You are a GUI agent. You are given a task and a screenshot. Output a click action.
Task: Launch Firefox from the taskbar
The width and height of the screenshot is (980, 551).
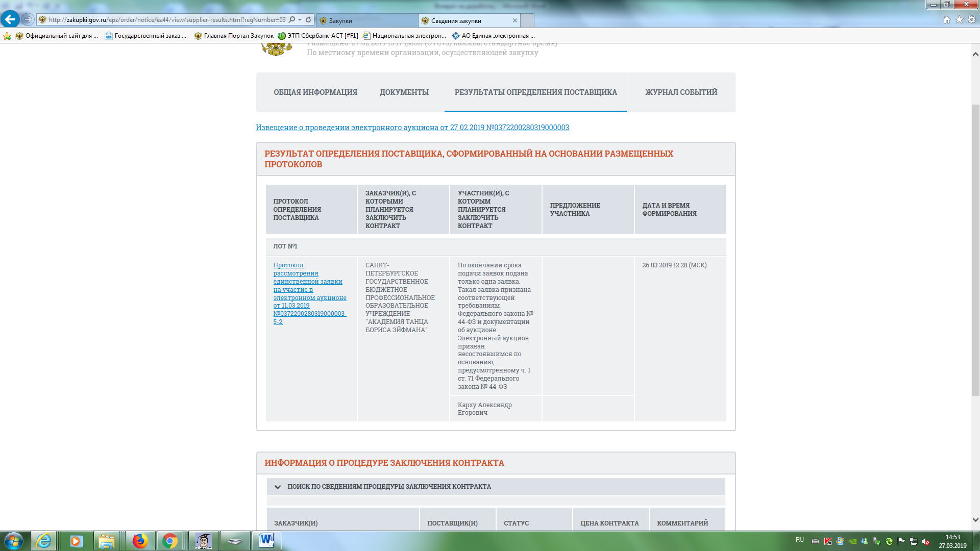coord(140,541)
